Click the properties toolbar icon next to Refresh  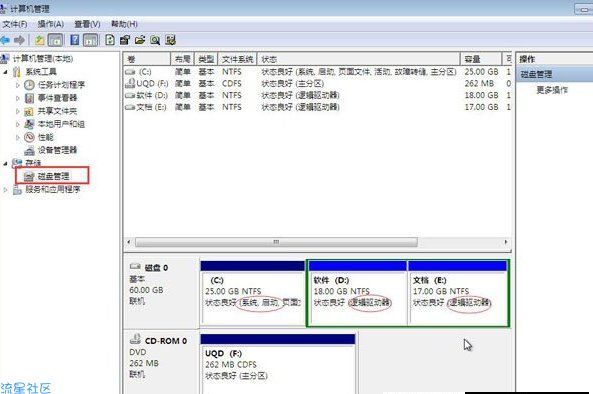125,40
